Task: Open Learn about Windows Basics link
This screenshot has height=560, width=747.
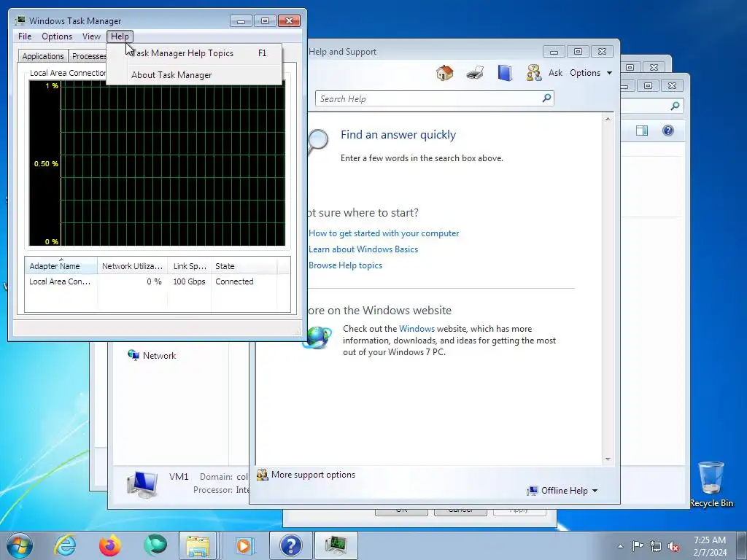Action: [363, 249]
